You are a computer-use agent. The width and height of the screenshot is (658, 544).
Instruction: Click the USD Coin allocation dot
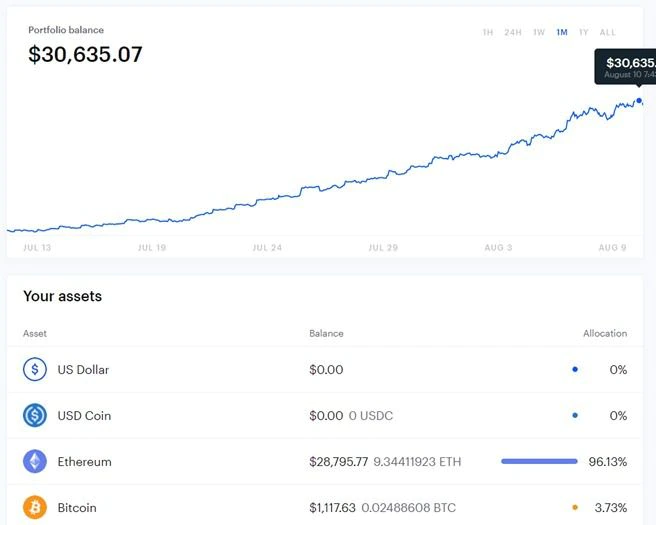tap(575, 416)
